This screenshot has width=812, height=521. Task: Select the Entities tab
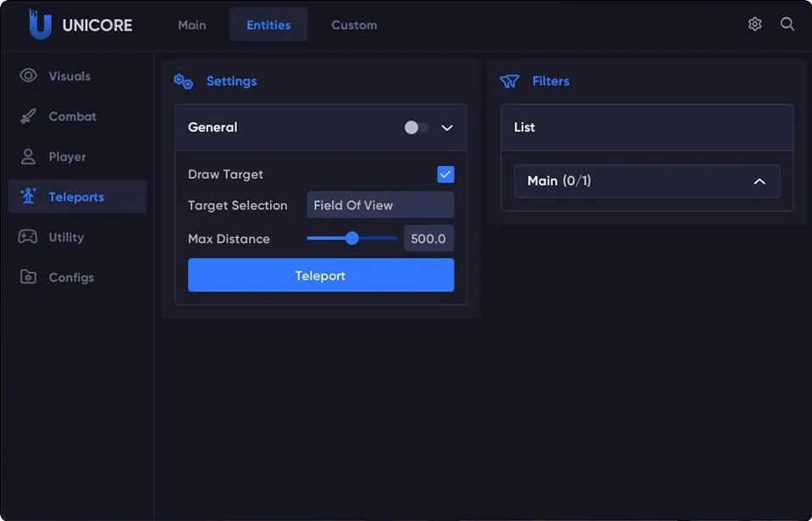[268, 25]
